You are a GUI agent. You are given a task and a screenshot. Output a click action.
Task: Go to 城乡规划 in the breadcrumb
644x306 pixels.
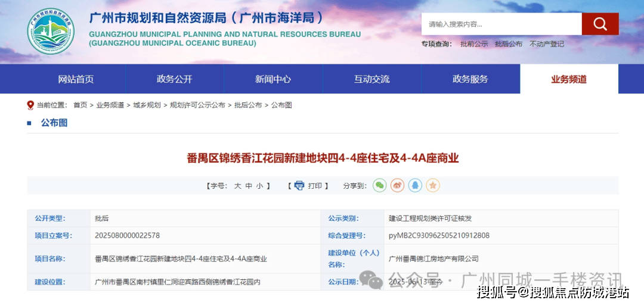click(x=147, y=105)
